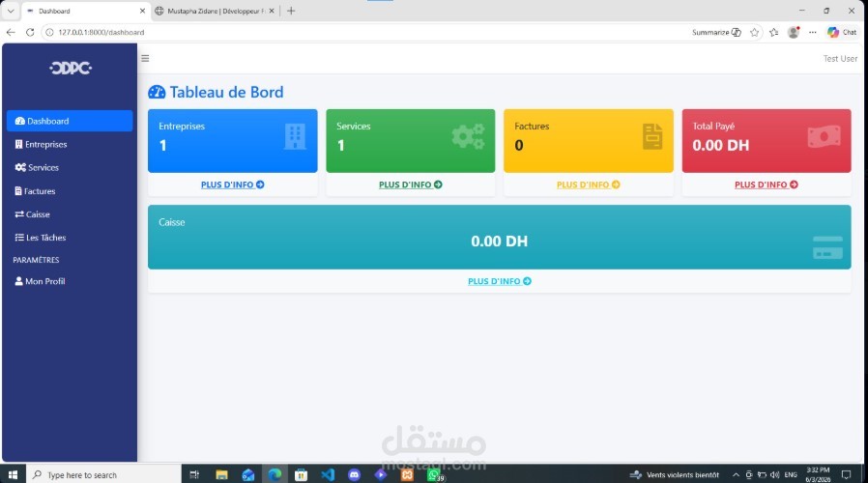Open Discord from the taskbar

[x=355, y=474]
